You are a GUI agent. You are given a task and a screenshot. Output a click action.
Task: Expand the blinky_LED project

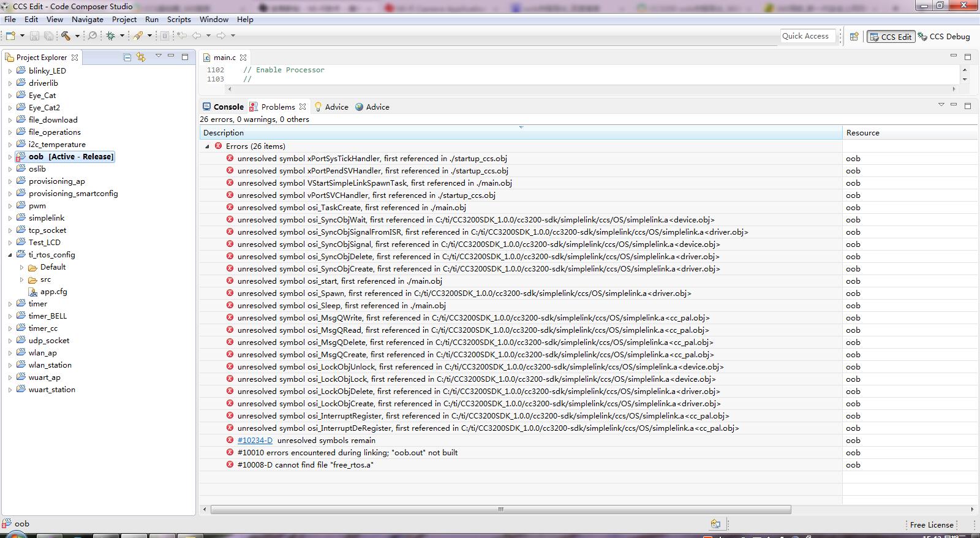[x=10, y=70]
